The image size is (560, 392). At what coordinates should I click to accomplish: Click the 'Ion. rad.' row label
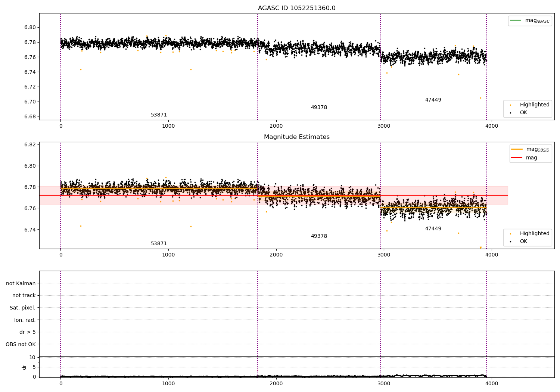(x=25, y=320)
